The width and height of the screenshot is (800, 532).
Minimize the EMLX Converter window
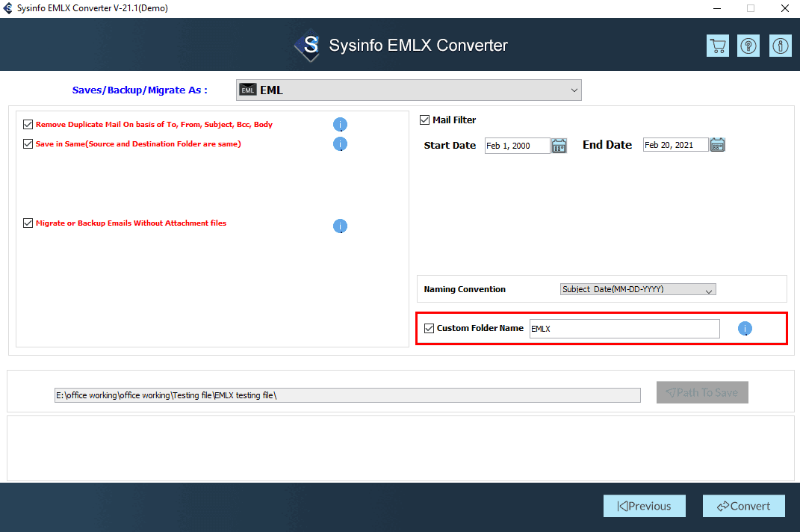coord(717,8)
